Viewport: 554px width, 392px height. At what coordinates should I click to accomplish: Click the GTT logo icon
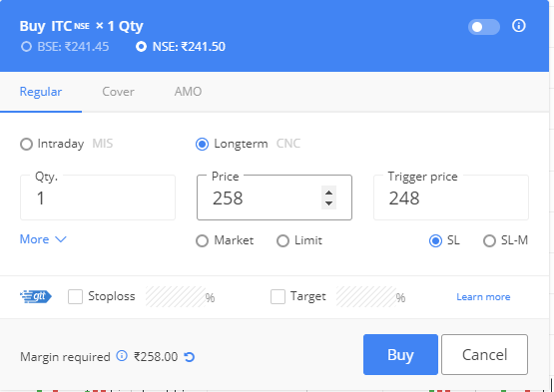click(x=36, y=296)
